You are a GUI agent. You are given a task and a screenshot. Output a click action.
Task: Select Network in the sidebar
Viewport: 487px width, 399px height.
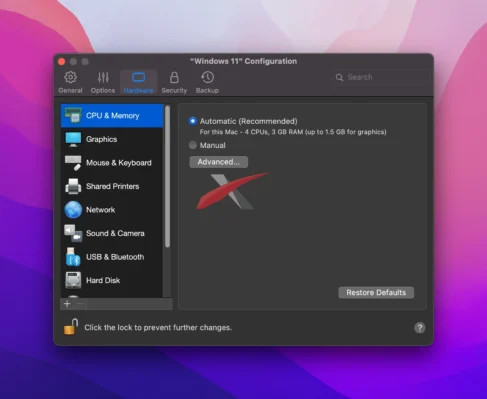click(x=112, y=210)
